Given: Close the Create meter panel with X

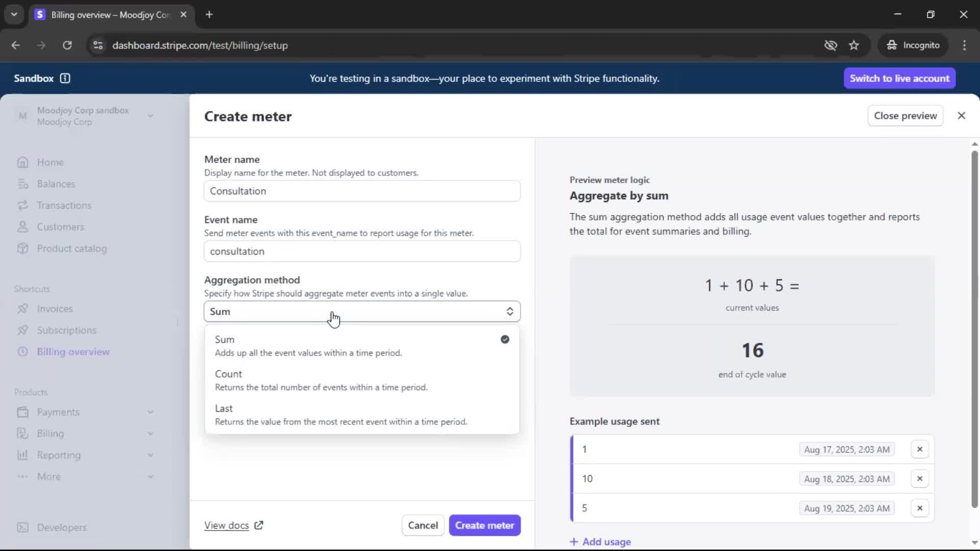Looking at the screenshot, I should click(x=961, y=116).
